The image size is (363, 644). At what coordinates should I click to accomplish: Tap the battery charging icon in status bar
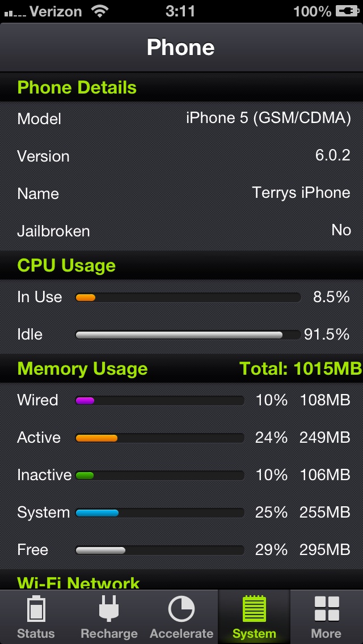[x=347, y=11]
